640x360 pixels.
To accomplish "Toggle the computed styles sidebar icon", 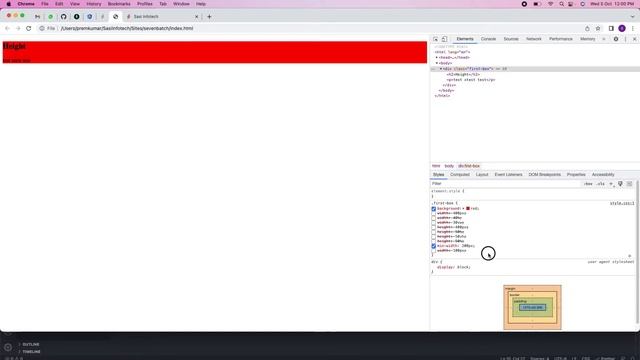I will [x=629, y=184].
